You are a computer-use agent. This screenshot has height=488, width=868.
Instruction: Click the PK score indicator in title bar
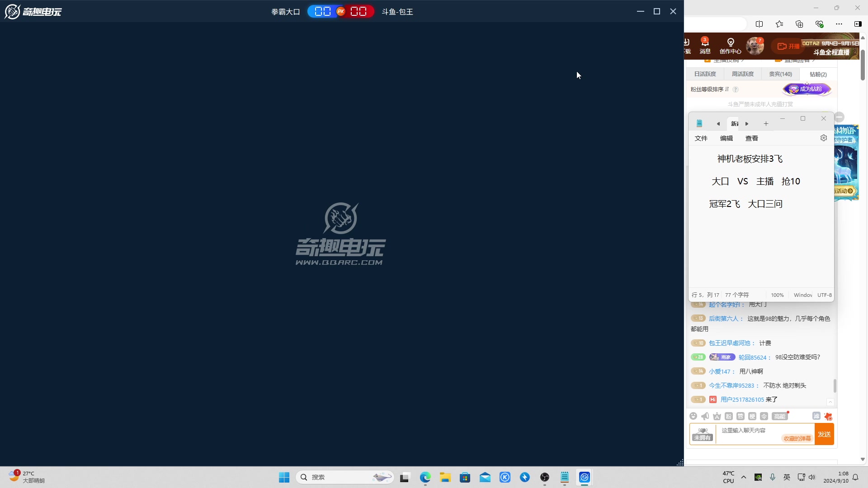(x=341, y=11)
